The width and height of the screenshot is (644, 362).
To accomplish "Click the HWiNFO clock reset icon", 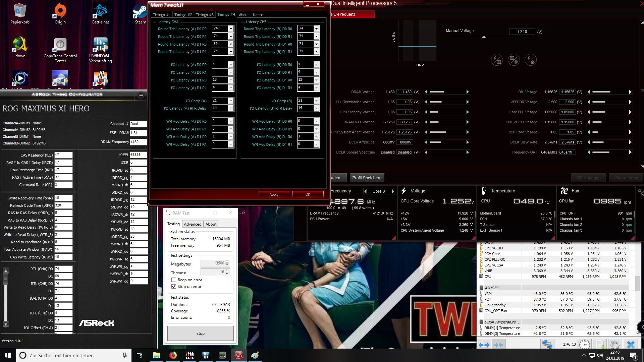I will pos(585,344).
